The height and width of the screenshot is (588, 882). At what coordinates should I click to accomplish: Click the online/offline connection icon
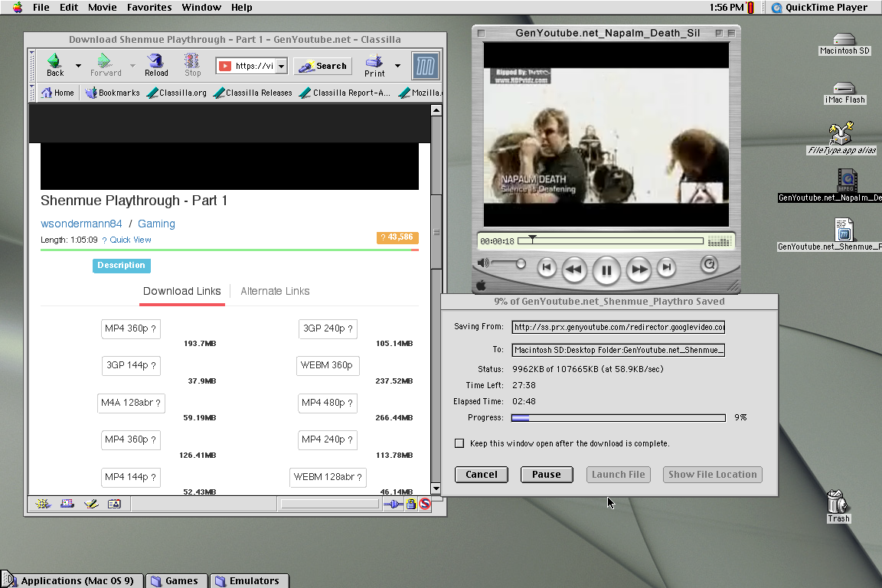[x=394, y=504]
